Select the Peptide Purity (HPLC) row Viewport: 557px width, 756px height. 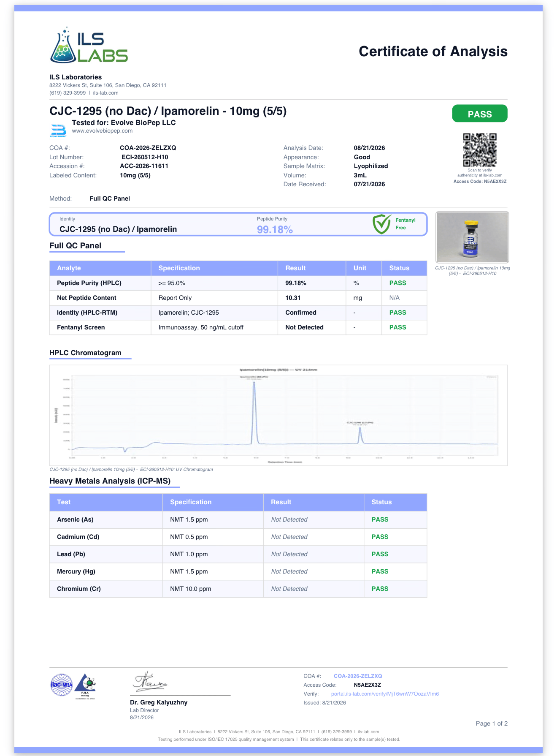point(238,283)
